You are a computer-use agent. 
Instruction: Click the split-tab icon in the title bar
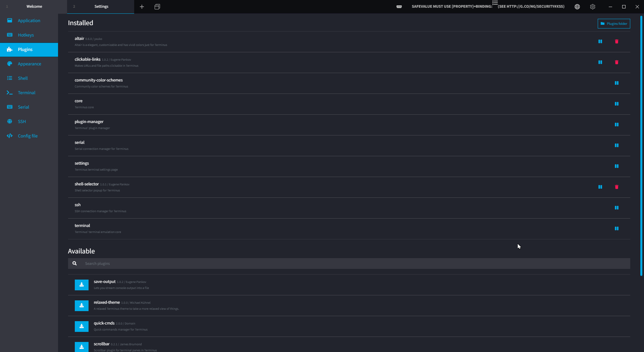(x=157, y=6)
